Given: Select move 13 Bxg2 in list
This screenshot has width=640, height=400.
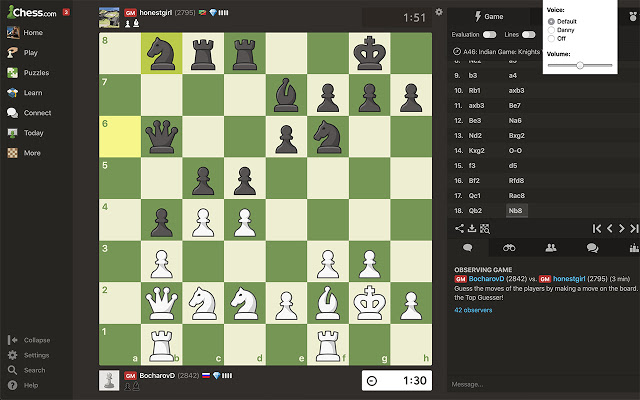Looking at the screenshot, I should pyautogui.click(x=516, y=136).
